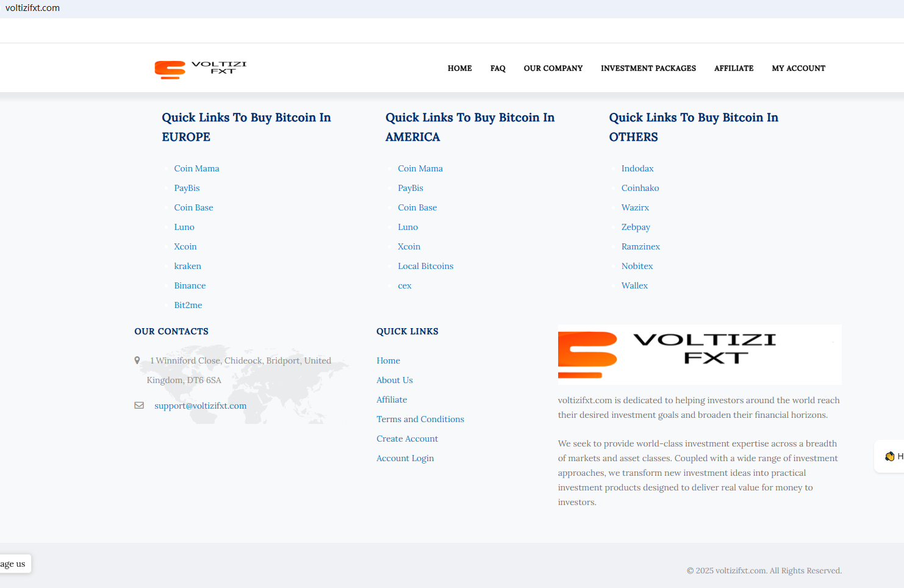Open PayBis link under Europe
The image size is (904, 588).
pyautogui.click(x=187, y=188)
